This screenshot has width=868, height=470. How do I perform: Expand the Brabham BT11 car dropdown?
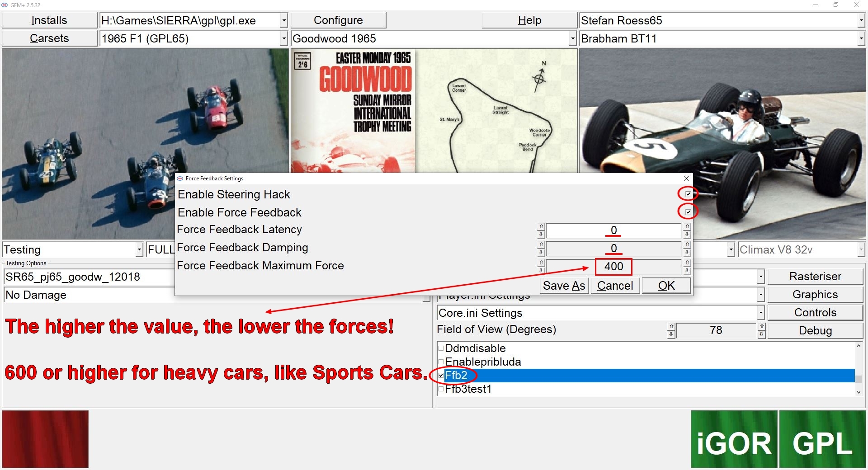click(x=861, y=38)
